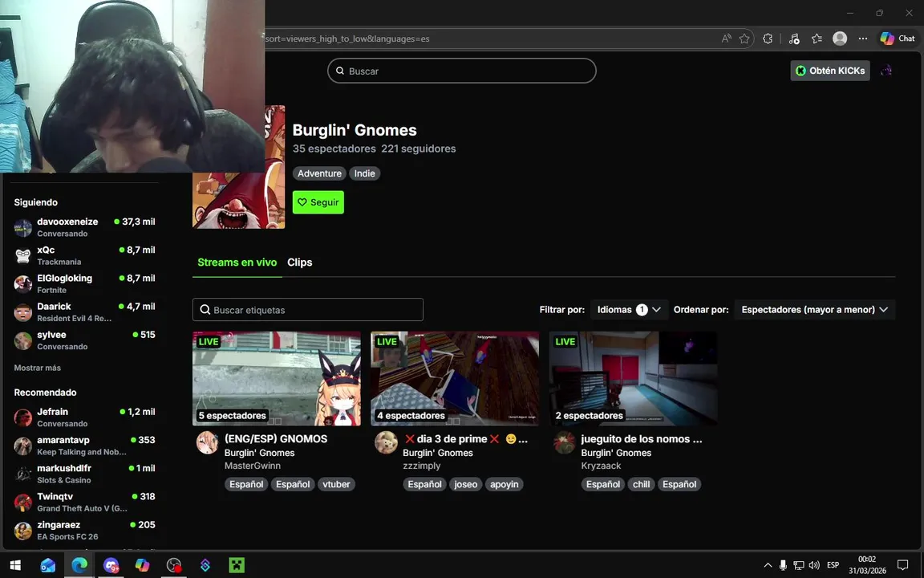The width and height of the screenshot is (924, 578).
Task: Open the (ENG/ESP) GNOMOS stream title
Action: click(x=276, y=439)
